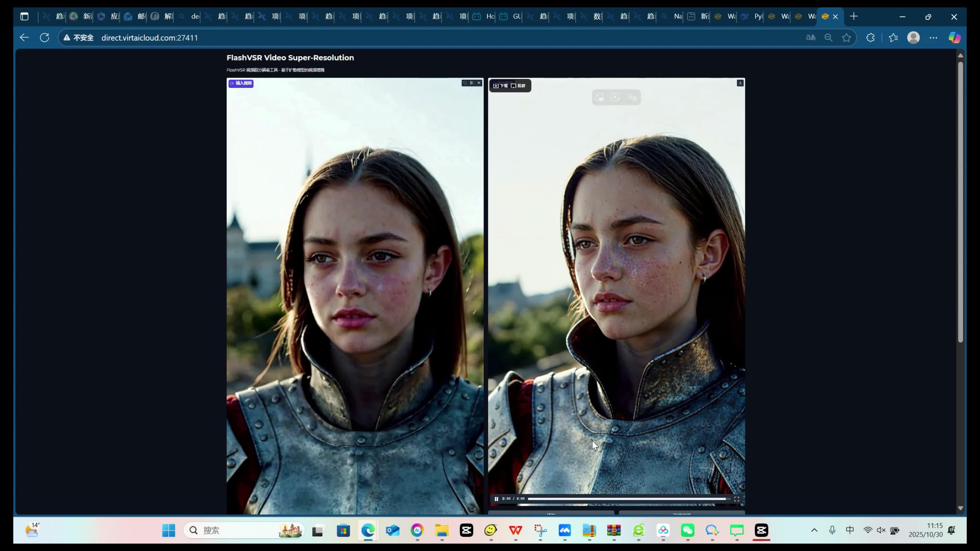Remove input video with the X icon
The image size is (980, 551).
pyautogui.click(x=479, y=83)
